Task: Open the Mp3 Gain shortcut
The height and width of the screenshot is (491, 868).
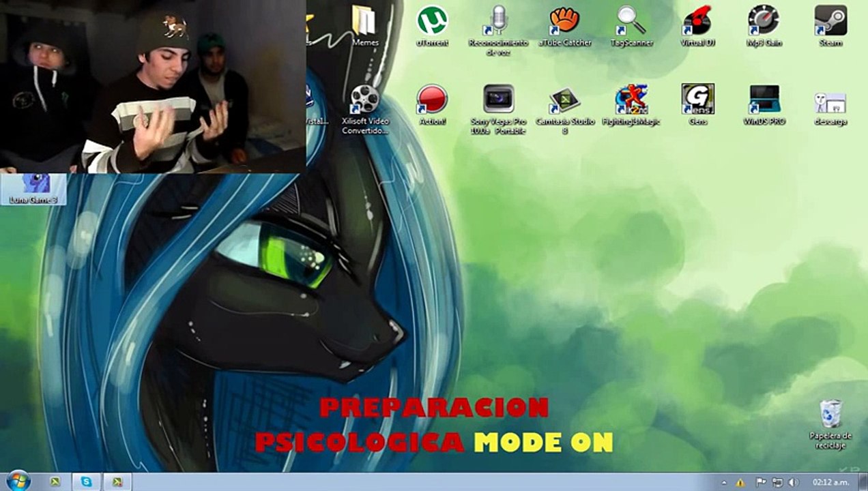Action: [764, 26]
